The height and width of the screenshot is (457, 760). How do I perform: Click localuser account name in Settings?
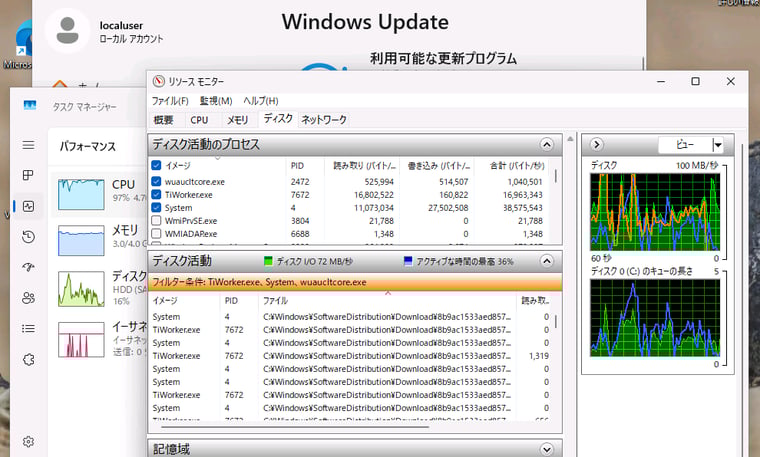click(x=121, y=26)
